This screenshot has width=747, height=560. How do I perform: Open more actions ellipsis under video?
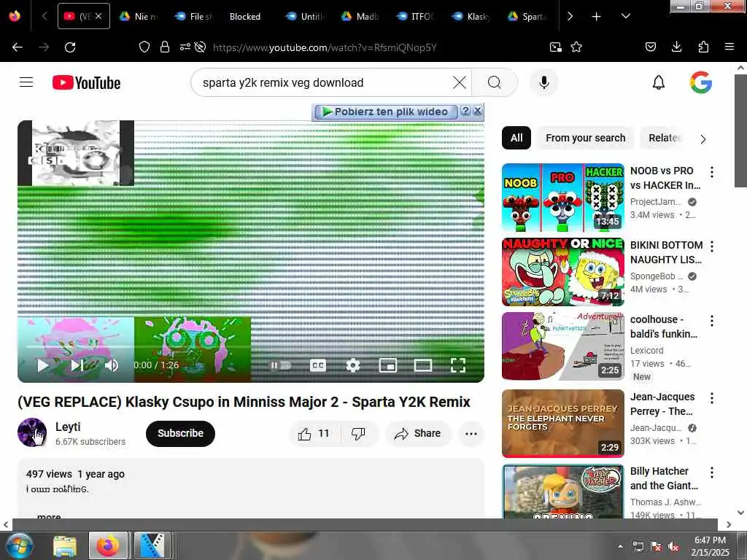click(471, 433)
